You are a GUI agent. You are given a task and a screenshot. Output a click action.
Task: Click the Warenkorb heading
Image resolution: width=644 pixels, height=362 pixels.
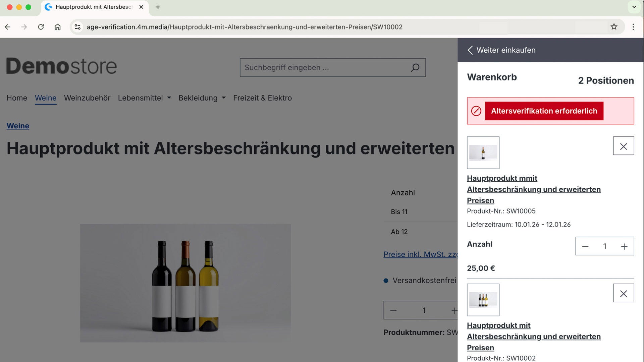[492, 77]
